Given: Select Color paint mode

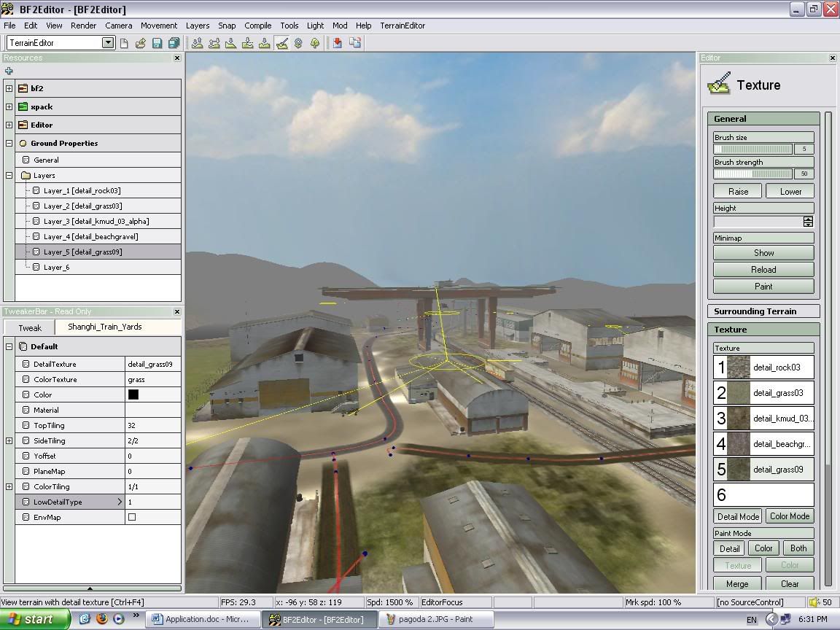Looking at the screenshot, I should tap(763, 548).
